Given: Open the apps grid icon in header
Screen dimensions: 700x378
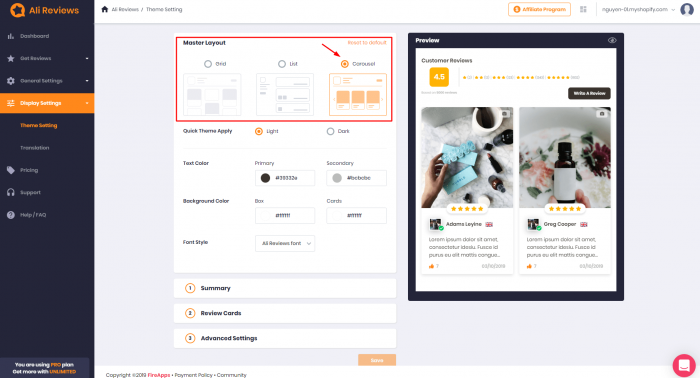Looking at the screenshot, I should pos(583,9).
